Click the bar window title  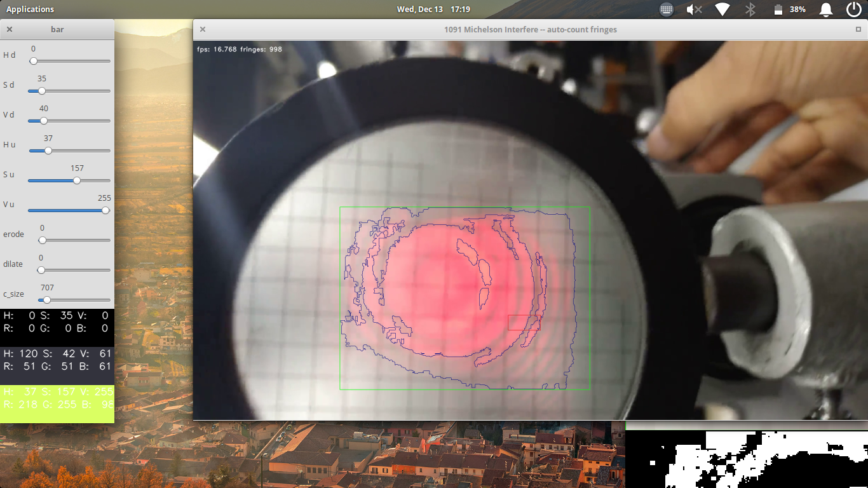click(x=57, y=29)
